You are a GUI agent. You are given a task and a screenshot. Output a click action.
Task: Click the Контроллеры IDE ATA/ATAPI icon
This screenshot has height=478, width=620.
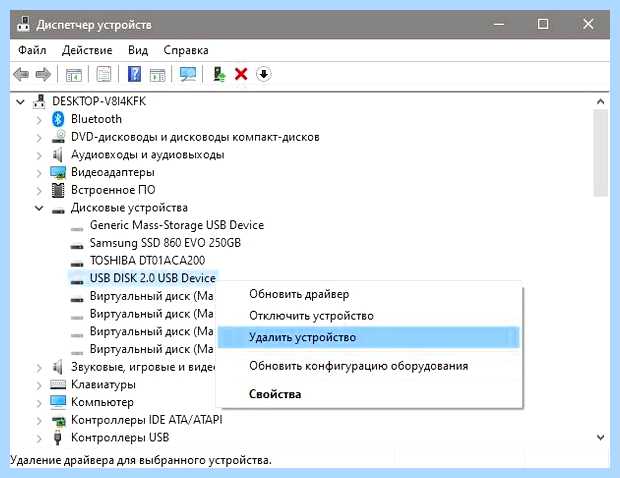tap(59, 420)
